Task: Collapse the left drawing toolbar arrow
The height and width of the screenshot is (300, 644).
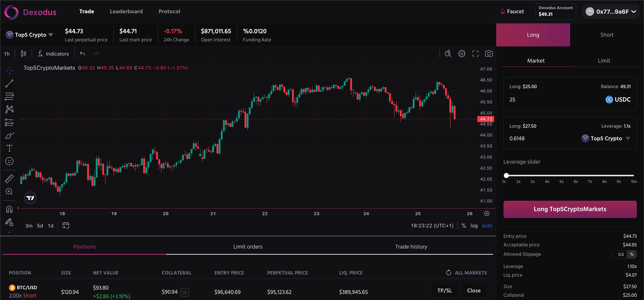Action: (18, 208)
